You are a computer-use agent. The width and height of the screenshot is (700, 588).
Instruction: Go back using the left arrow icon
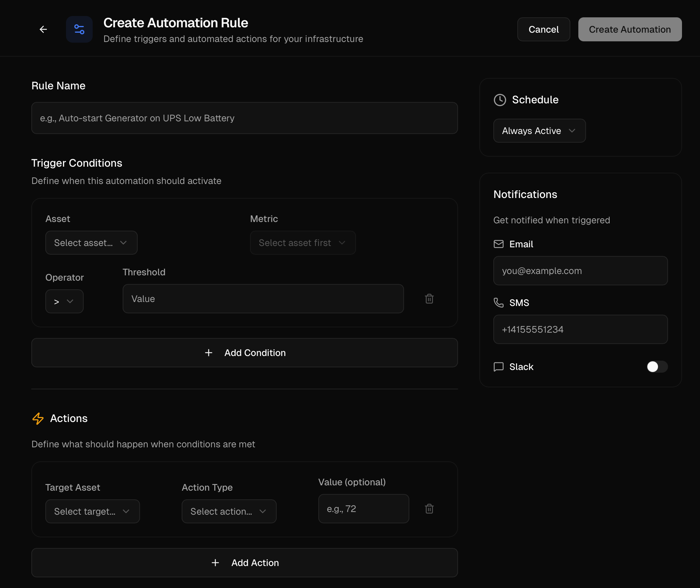43,29
